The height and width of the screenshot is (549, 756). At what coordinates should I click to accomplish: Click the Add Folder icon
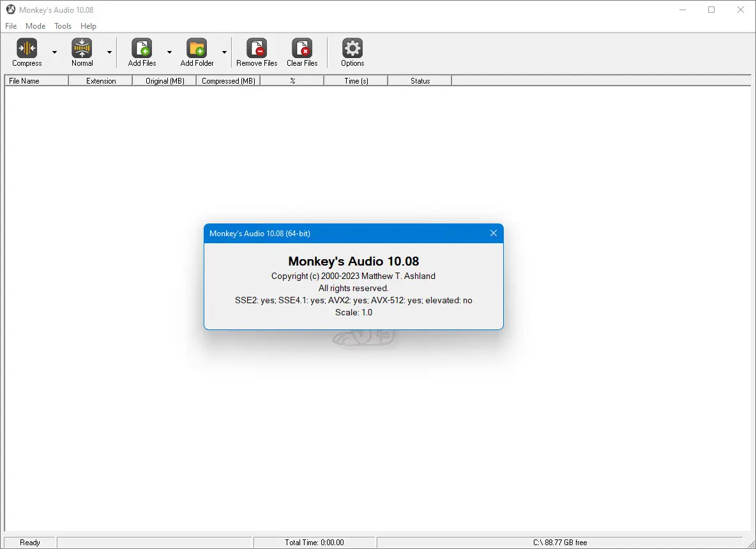[197, 49]
